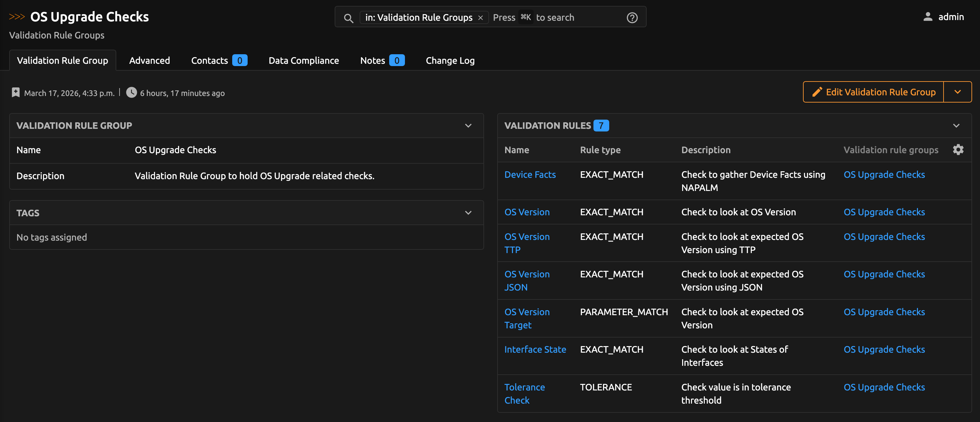Open table configuration gear icon
980x422 pixels.
958,150
